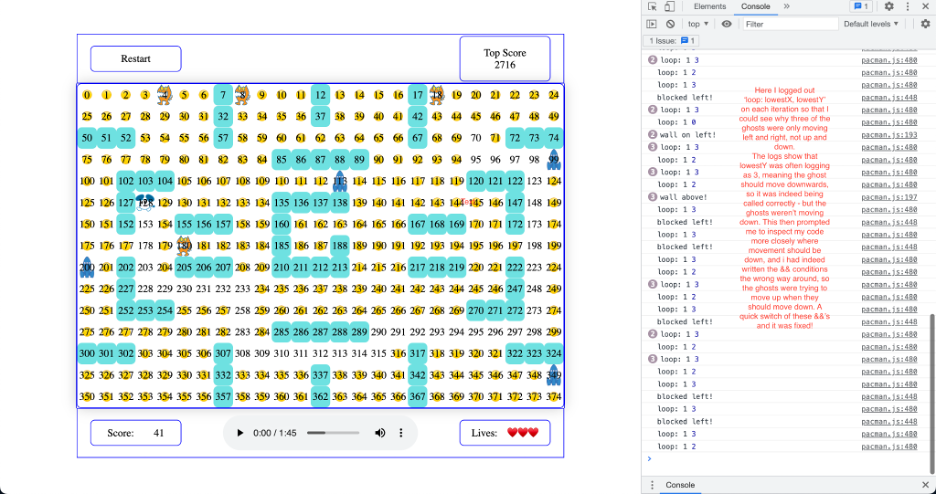The width and height of the screenshot is (936, 494).
Task: Click empty cell 153 in the maze
Action: pos(145,224)
